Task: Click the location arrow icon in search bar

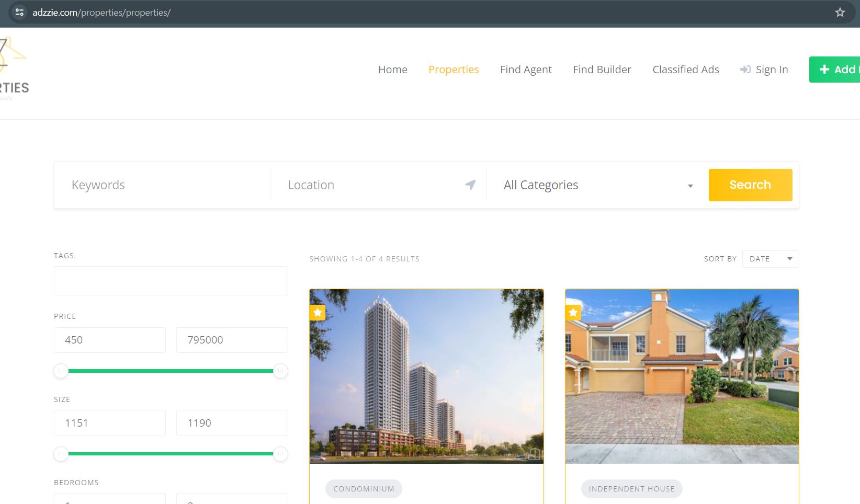Action: coord(470,185)
